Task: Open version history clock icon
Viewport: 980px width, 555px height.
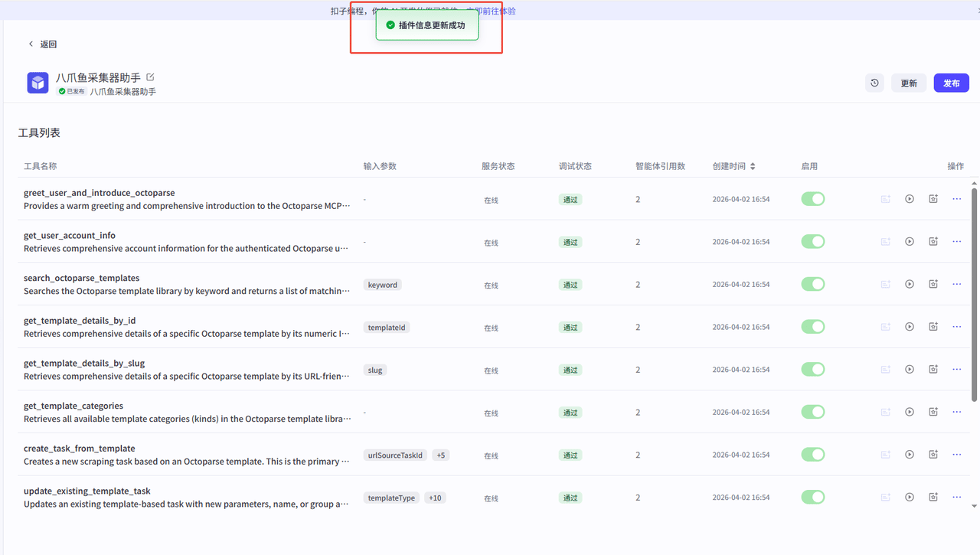Action: click(875, 83)
